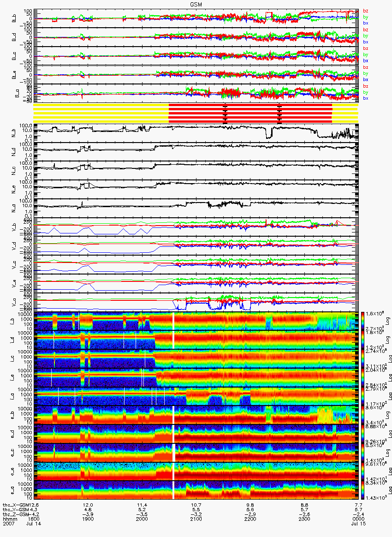Click the by legend label beside B_b panel
The image size is (392, 537).
point(365,17)
